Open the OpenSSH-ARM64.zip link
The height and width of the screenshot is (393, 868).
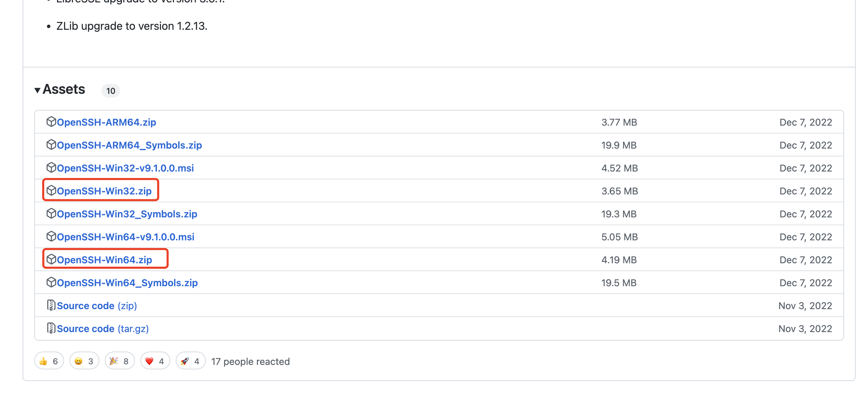pyautogui.click(x=107, y=122)
